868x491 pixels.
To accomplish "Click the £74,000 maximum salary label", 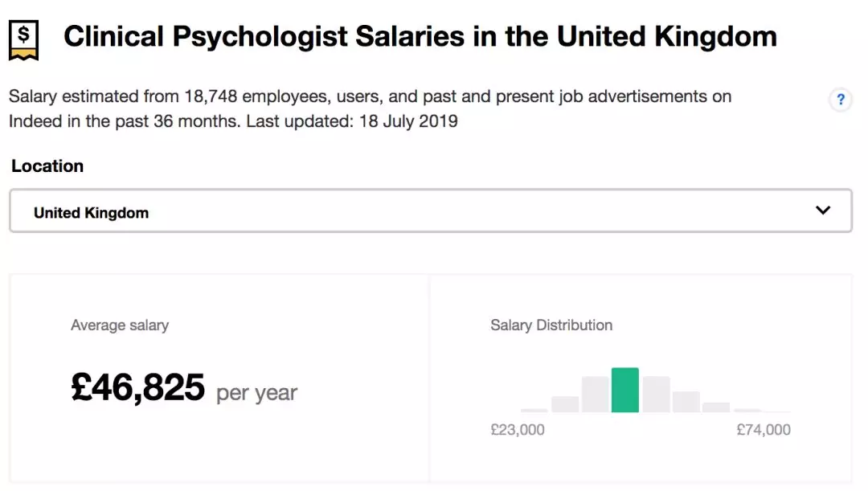I will click(x=764, y=430).
